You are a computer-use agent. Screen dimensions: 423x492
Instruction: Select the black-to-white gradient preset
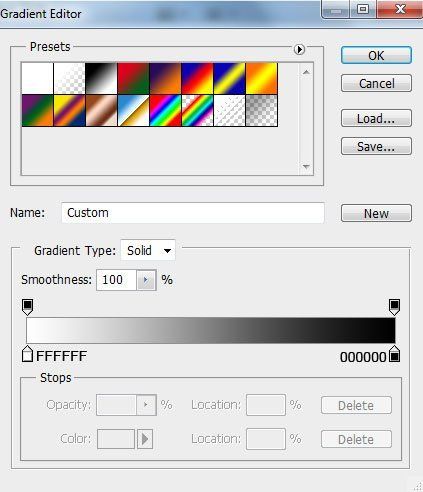coord(101,78)
